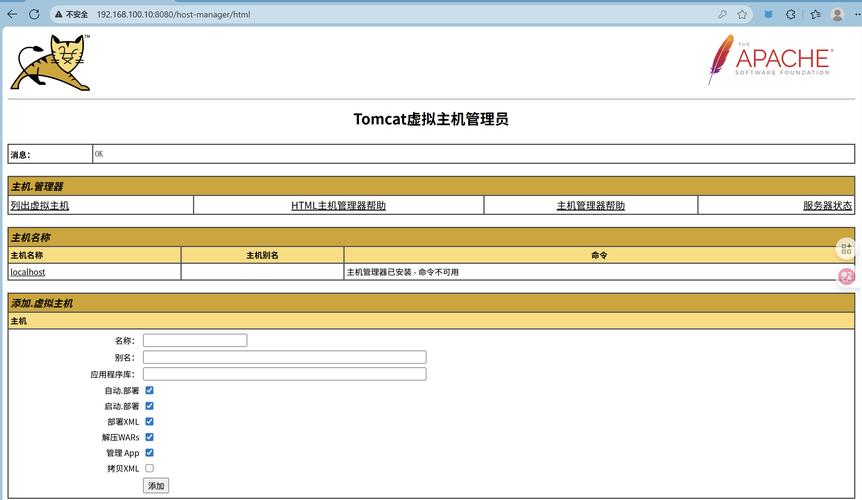Image resolution: width=862 pixels, height=500 pixels.
Task: Click the 命令 column header
Action: pyautogui.click(x=599, y=255)
